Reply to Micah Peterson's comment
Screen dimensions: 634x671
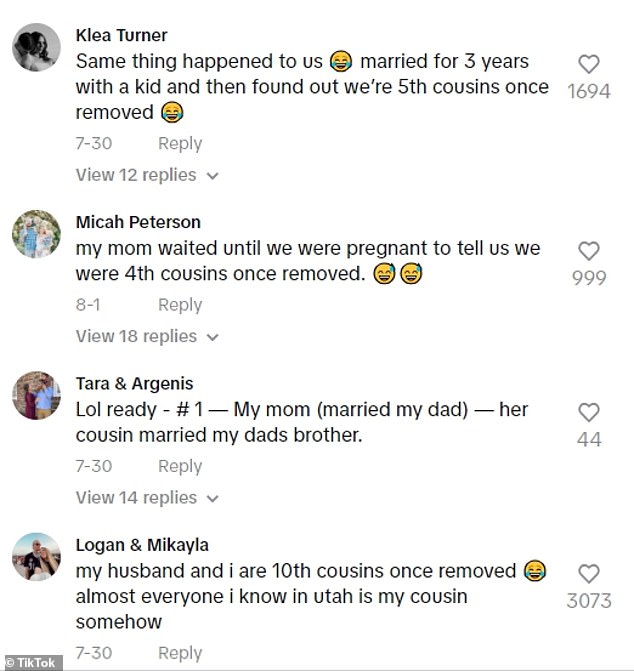coord(180,304)
